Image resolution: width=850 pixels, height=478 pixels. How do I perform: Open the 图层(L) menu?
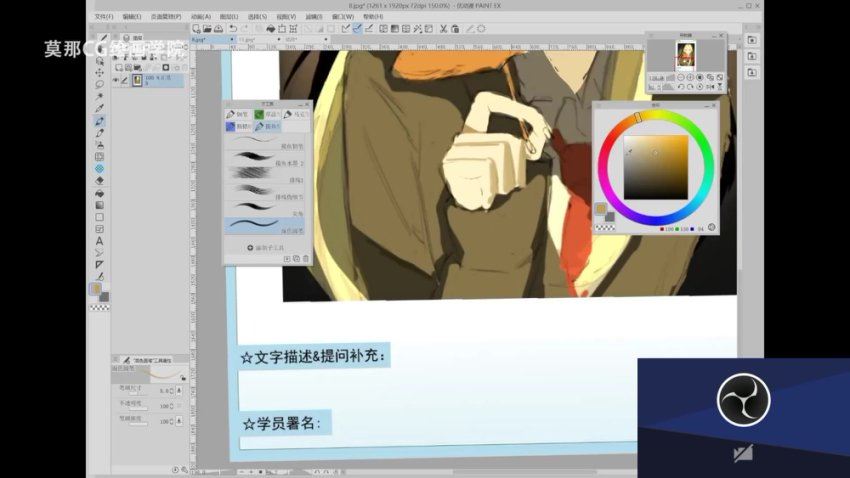[228, 17]
